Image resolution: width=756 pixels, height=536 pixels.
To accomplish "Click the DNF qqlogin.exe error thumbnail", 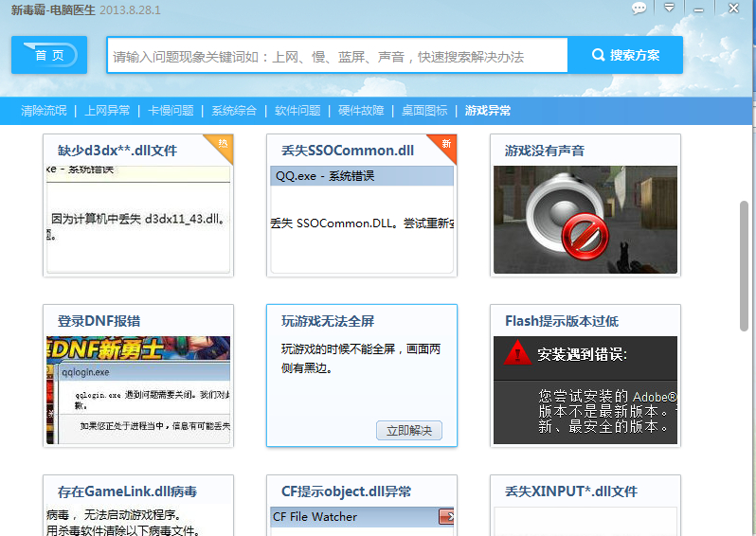I will [138, 390].
